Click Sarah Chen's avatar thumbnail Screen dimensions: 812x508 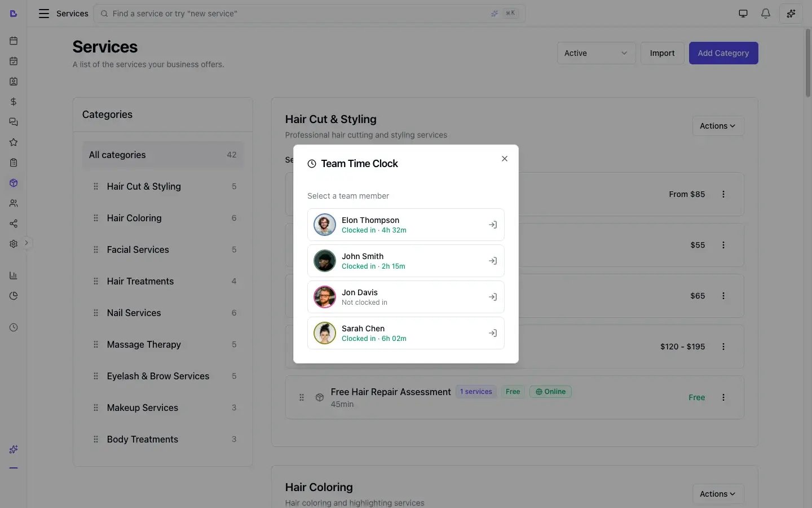[x=325, y=333]
